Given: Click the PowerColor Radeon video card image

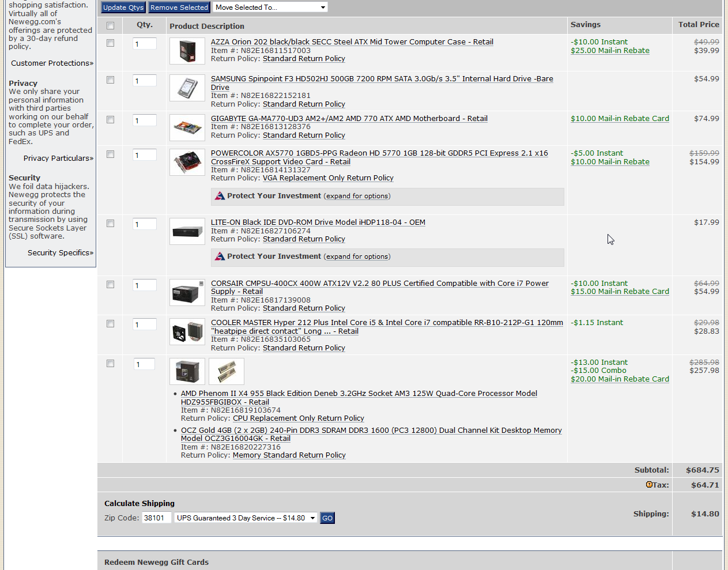Looking at the screenshot, I should click(187, 162).
